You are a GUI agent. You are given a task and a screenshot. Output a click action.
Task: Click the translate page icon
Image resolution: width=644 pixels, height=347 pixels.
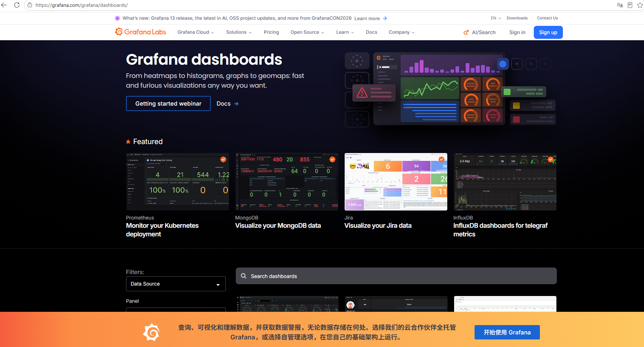tap(620, 5)
